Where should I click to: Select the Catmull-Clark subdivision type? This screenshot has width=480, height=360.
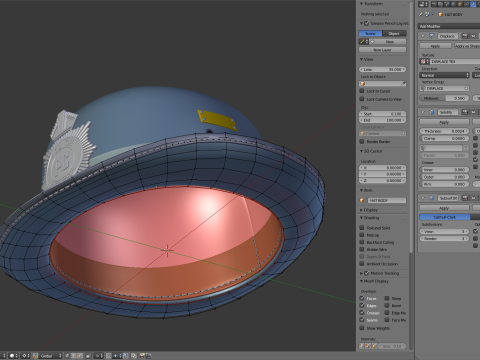click(x=445, y=217)
